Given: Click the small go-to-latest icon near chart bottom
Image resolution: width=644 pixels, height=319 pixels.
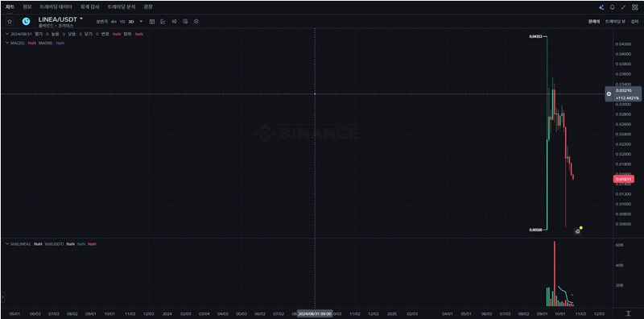Looking at the screenshot, I should (x=577, y=231).
